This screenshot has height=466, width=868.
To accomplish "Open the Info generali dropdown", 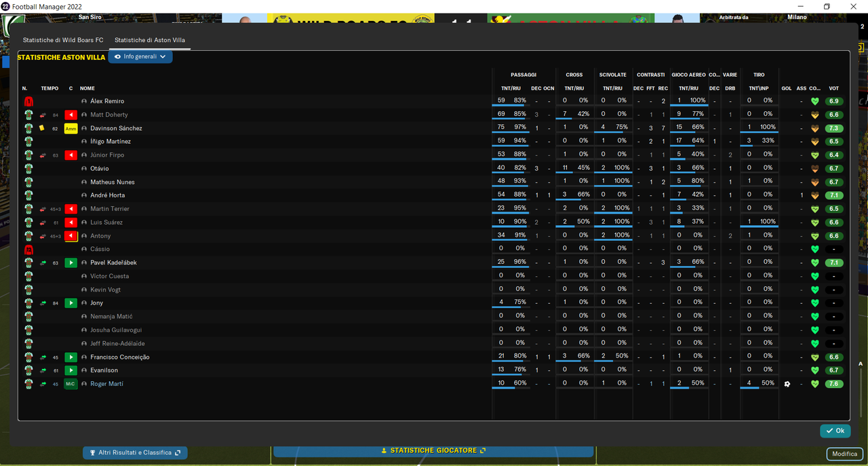I will tap(140, 57).
